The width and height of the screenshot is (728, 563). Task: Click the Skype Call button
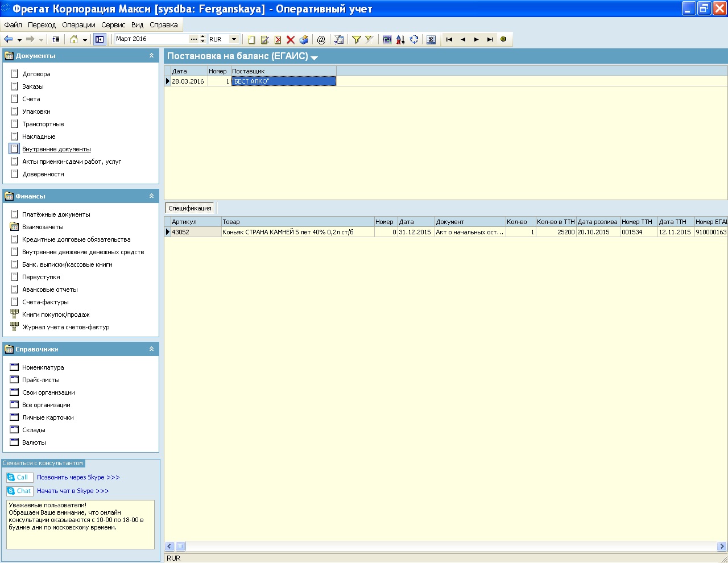(19, 477)
